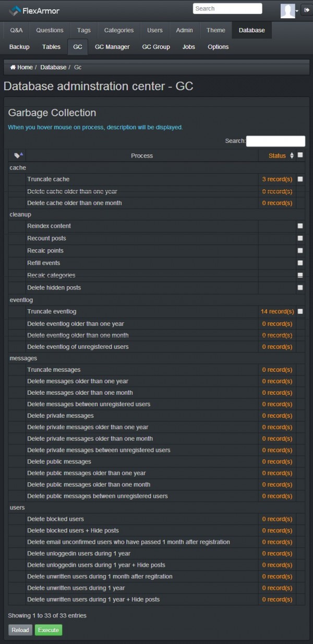Open the GC Manager tab

click(x=112, y=47)
